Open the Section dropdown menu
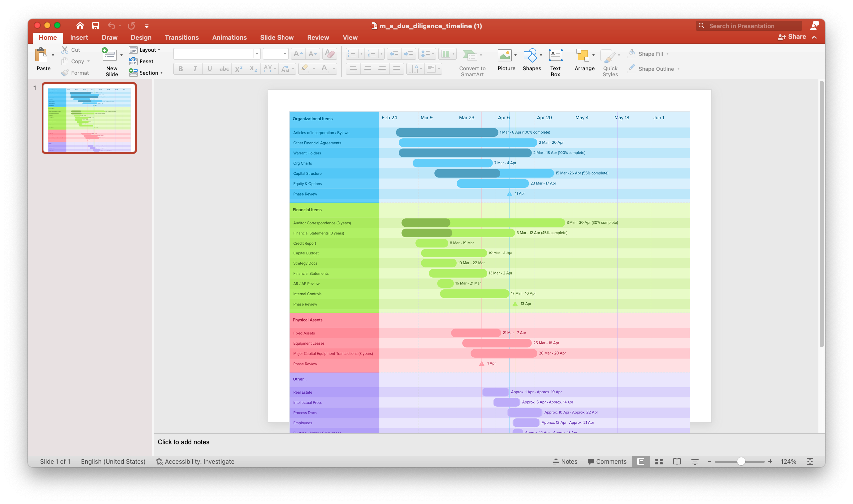The image size is (853, 504). (x=146, y=73)
